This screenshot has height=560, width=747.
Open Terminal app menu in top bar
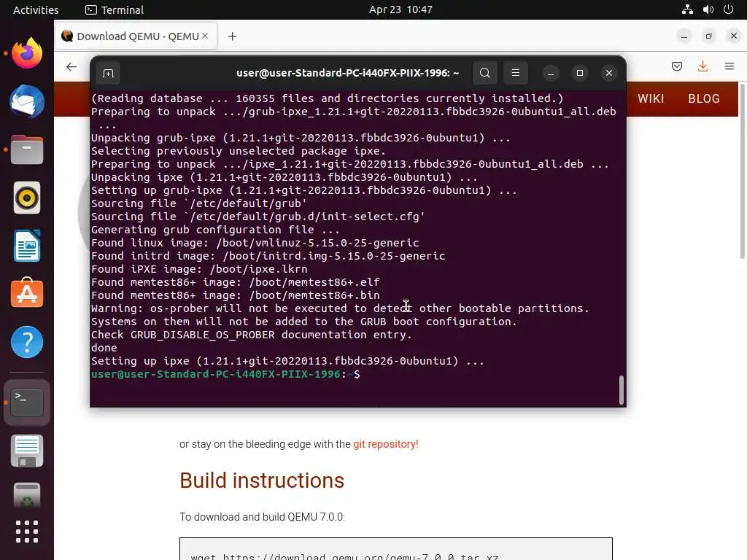(115, 10)
